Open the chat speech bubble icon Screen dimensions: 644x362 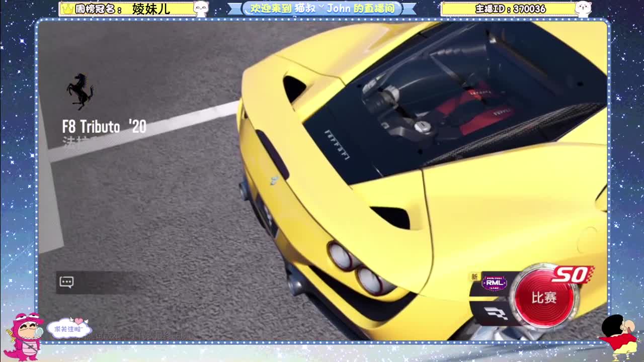pyautogui.click(x=66, y=282)
